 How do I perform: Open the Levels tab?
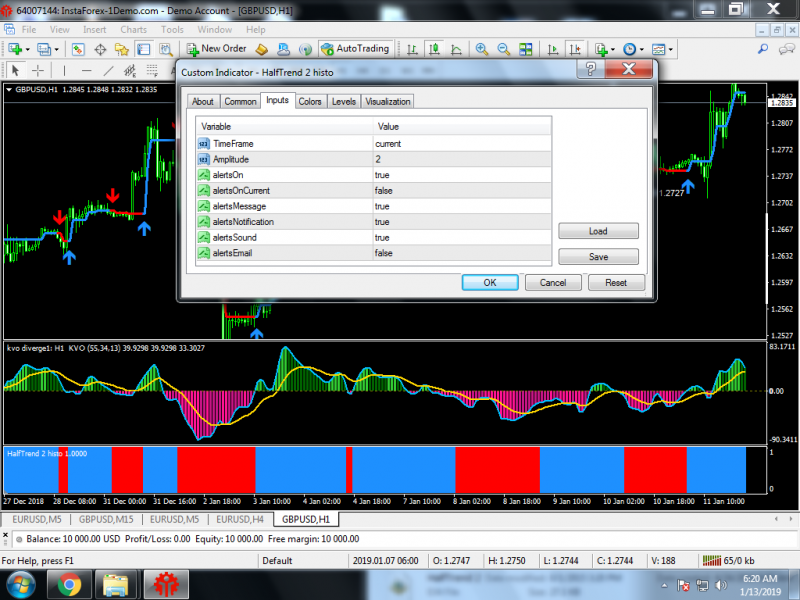[x=343, y=101]
